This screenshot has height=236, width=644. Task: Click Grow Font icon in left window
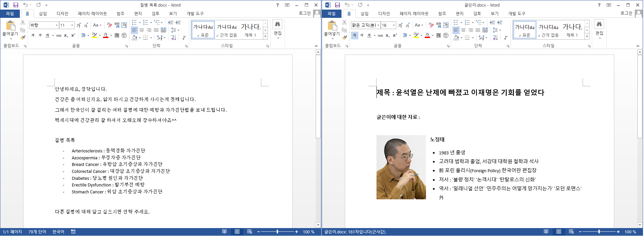(x=79, y=25)
